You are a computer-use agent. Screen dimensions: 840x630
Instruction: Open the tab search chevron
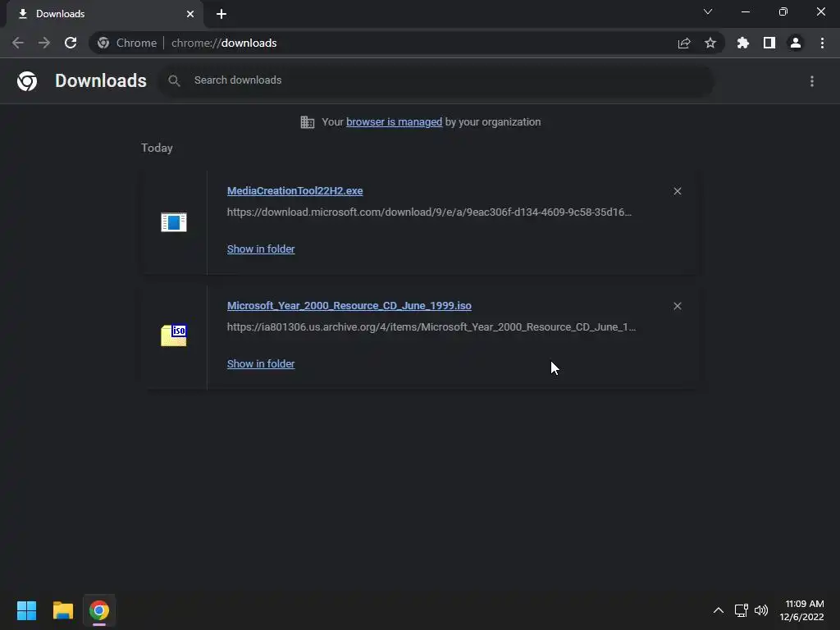click(x=708, y=11)
